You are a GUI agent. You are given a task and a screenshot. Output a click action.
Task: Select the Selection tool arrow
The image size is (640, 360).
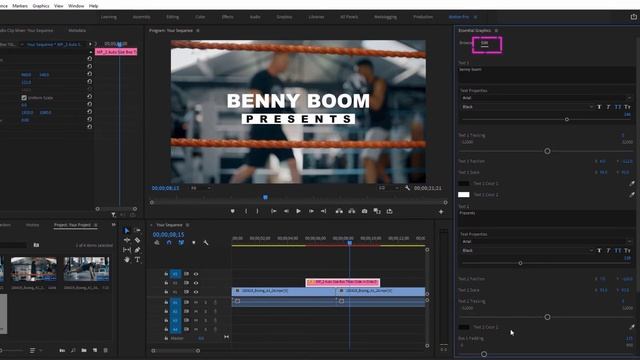coord(127,231)
